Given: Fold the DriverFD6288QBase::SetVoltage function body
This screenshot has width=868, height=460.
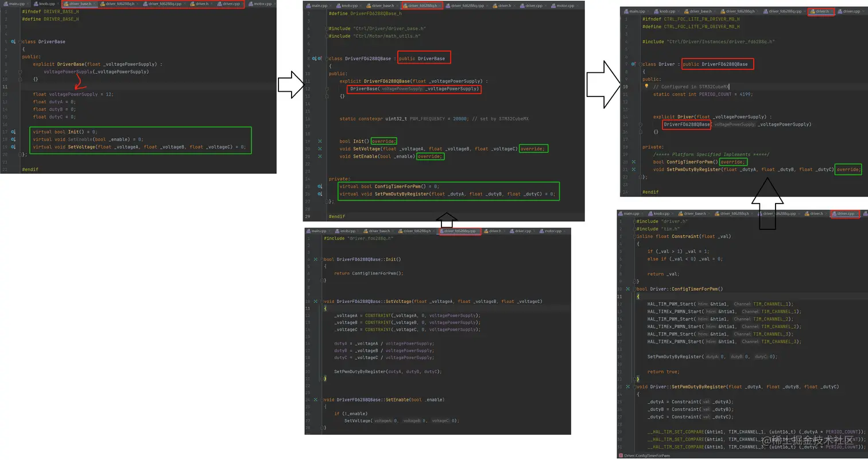Looking at the screenshot, I should tap(323, 301).
